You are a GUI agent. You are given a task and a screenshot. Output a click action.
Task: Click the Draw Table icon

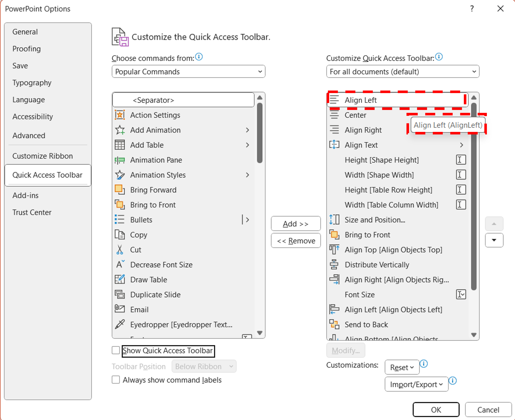[120, 279]
